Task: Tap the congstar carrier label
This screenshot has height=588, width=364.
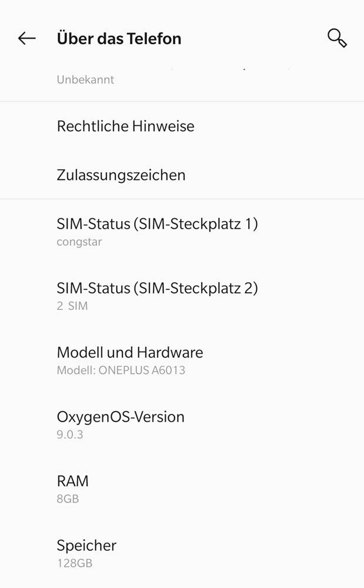Action: tap(79, 242)
